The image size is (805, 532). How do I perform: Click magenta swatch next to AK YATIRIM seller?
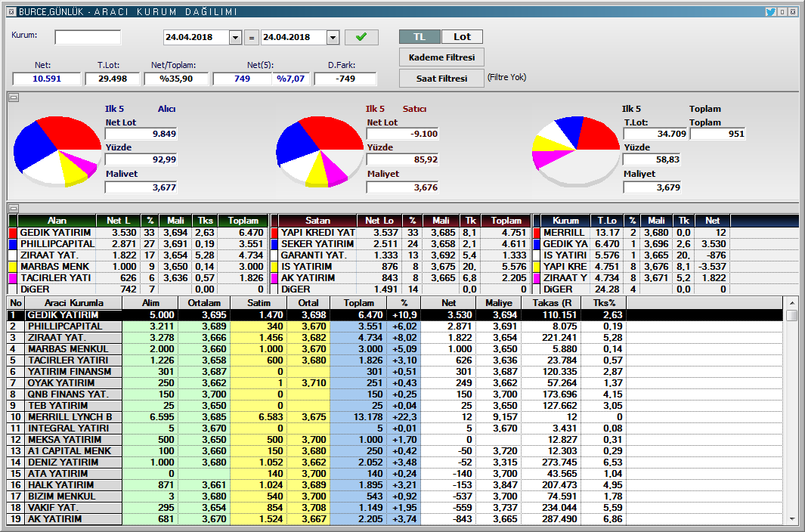pos(274,278)
